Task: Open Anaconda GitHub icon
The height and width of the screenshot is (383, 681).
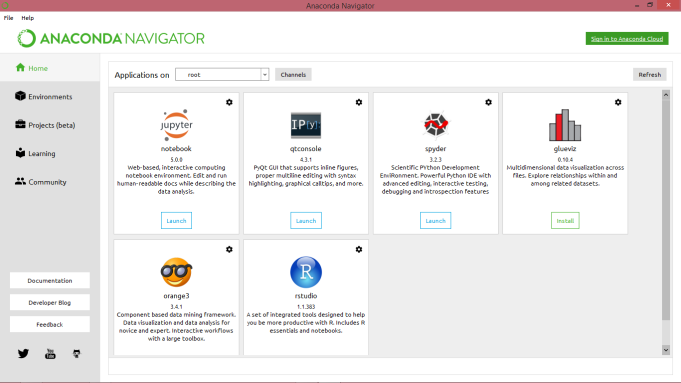Action: 76,353
